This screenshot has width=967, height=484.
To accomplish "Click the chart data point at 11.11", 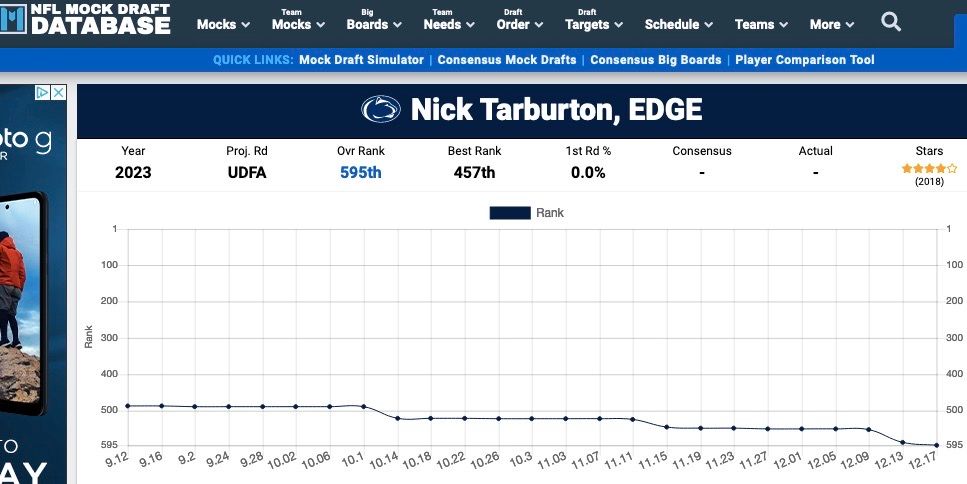I will (633, 419).
